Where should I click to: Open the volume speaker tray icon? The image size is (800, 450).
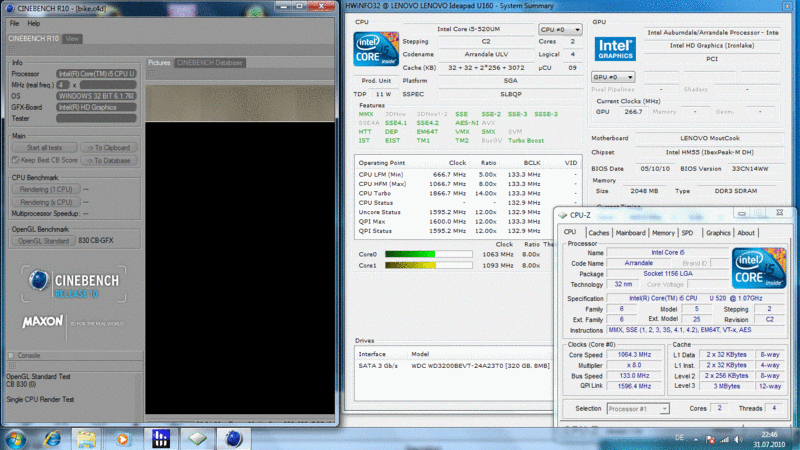point(738,439)
